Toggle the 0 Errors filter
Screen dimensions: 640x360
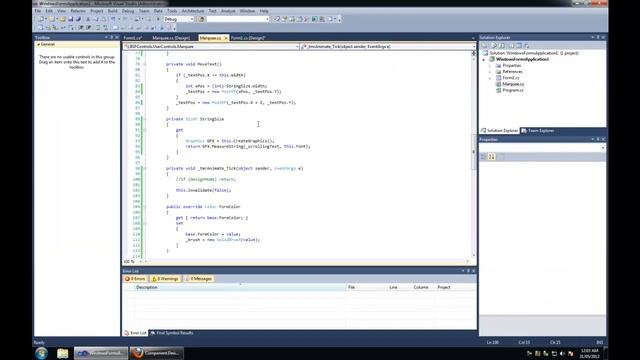pyautogui.click(x=135, y=279)
